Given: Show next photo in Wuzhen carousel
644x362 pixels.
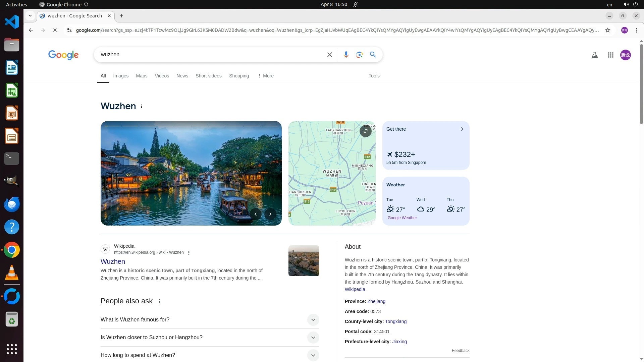Looking at the screenshot, I should click(x=270, y=214).
